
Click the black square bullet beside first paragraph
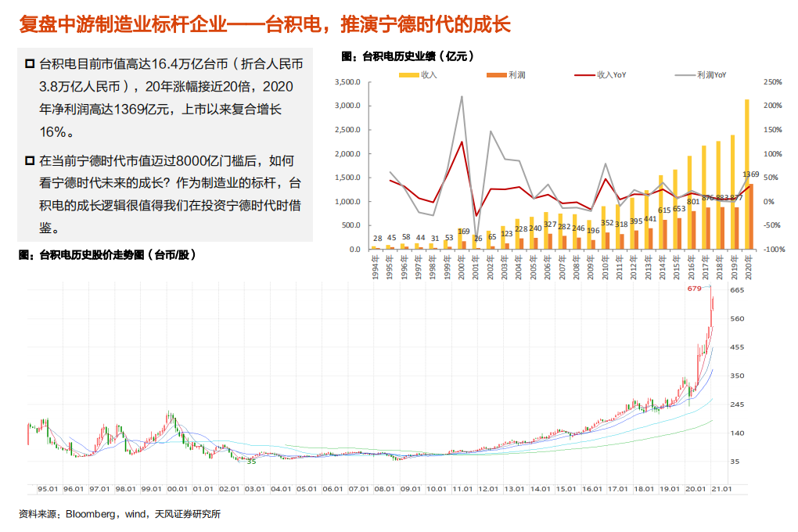pyautogui.click(x=28, y=64)
